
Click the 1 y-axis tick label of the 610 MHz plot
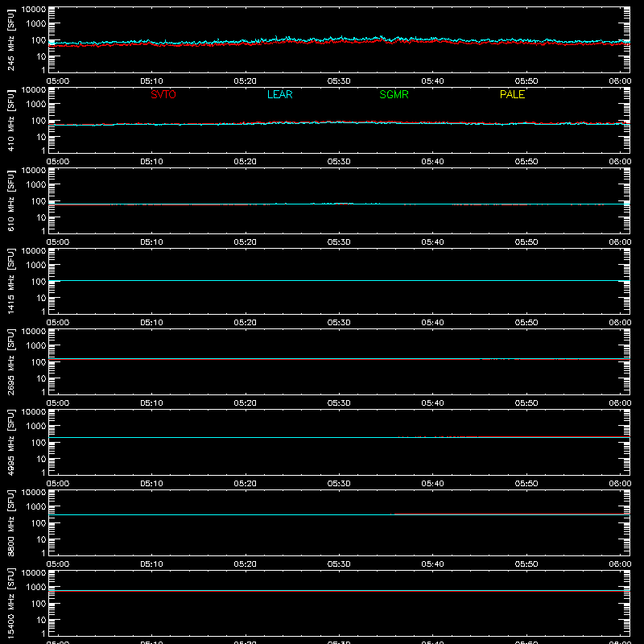click(43, 231)
